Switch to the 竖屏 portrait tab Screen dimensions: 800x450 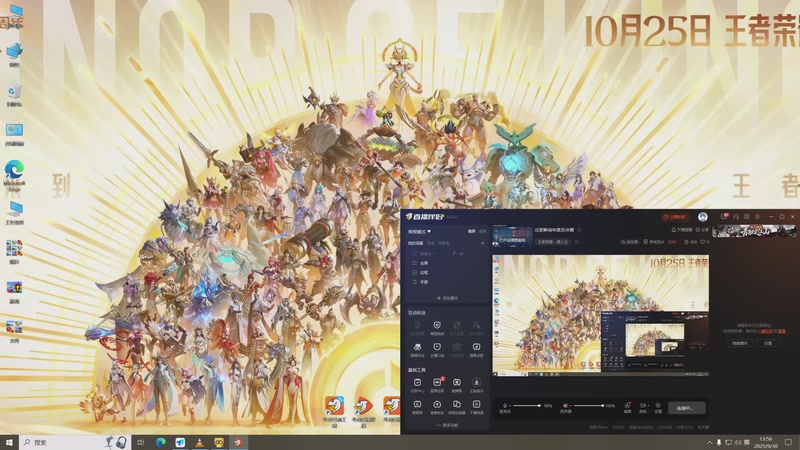coord(482,232)
